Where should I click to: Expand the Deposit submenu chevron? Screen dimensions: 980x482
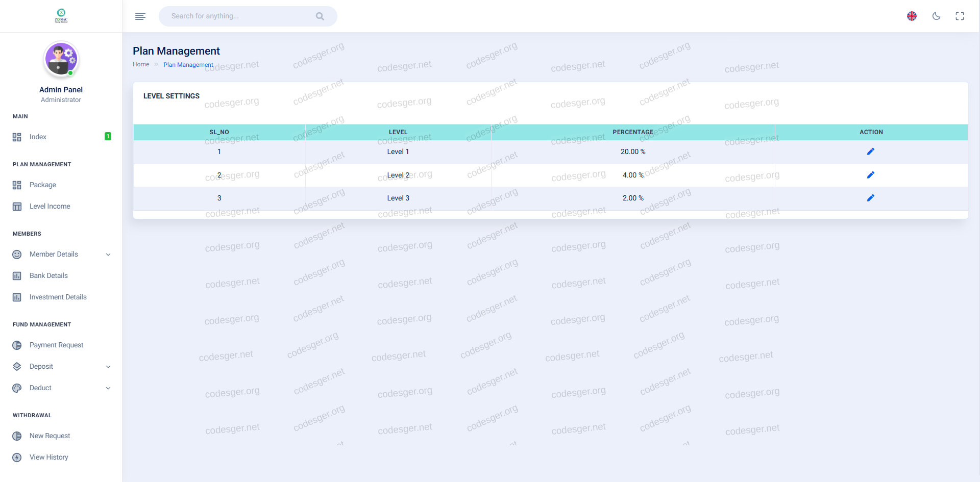[x=108, y=367]
